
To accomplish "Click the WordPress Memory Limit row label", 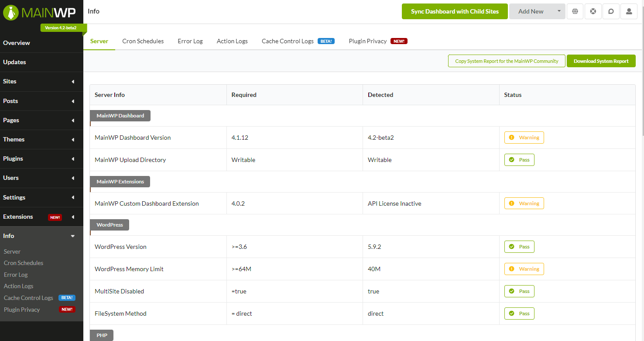I will pos(129,269).
